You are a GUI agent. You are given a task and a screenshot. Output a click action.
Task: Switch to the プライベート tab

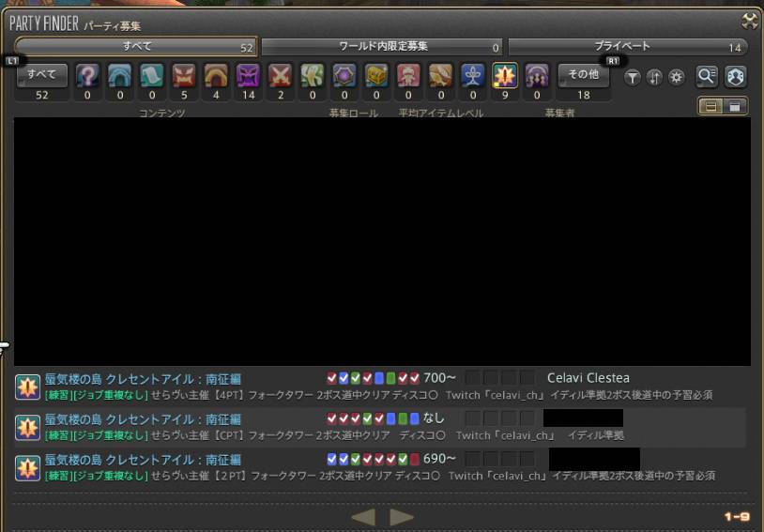click(x=628, y=46)
